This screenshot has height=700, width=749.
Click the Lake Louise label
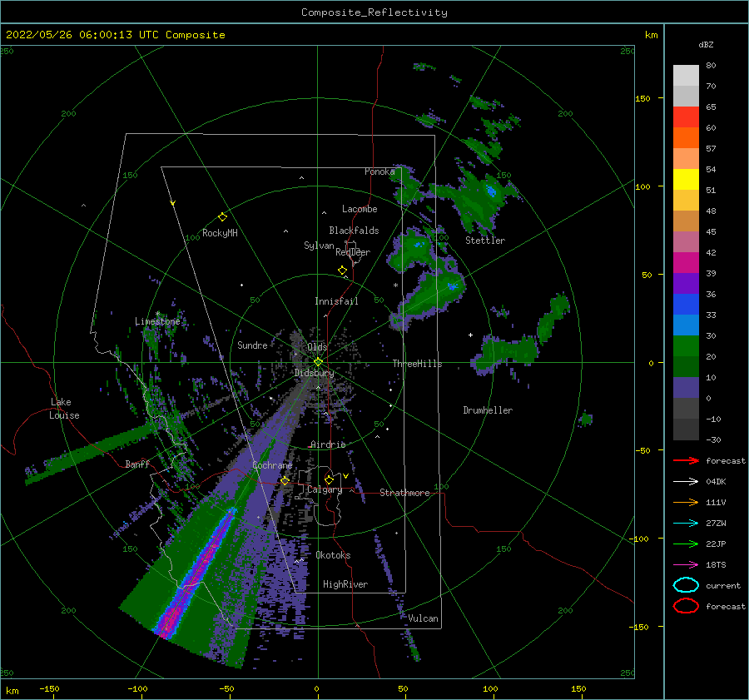coord(64,409)
